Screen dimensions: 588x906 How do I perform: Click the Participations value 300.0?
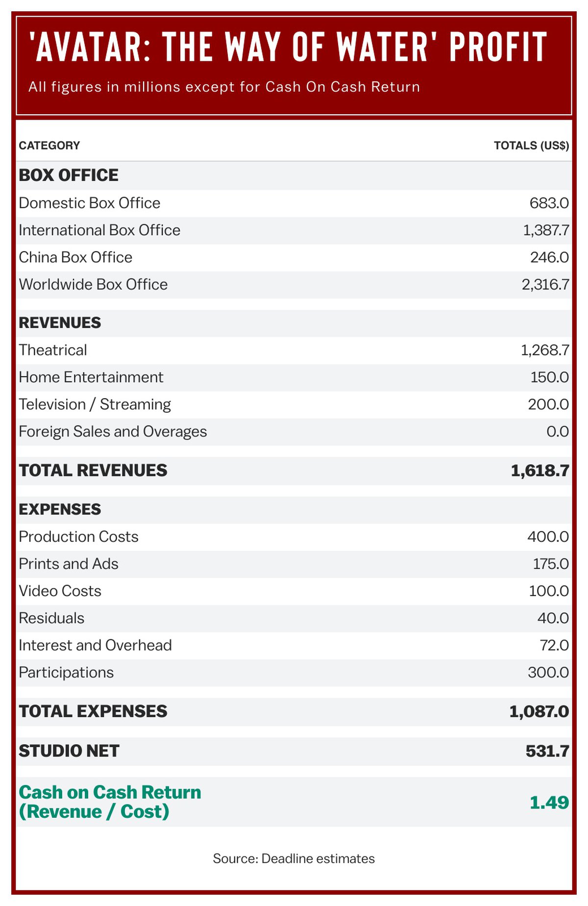548,673
